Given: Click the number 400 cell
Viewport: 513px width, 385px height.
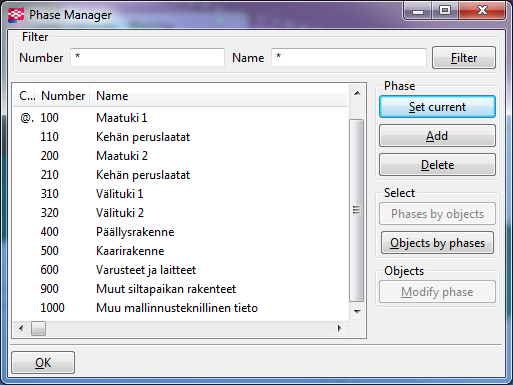Looking at the screenshot, I should pos(49,232).
